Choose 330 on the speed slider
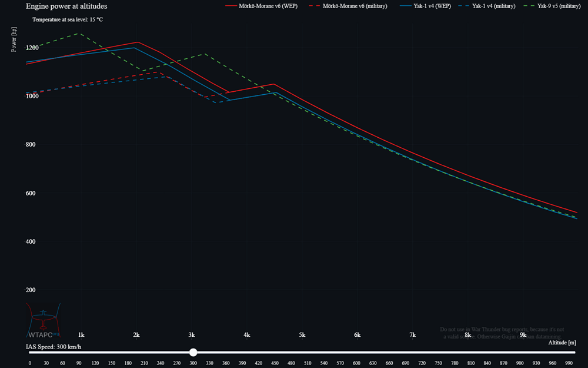Viewport: 588px width, 368px height. [x=210, y=363]
